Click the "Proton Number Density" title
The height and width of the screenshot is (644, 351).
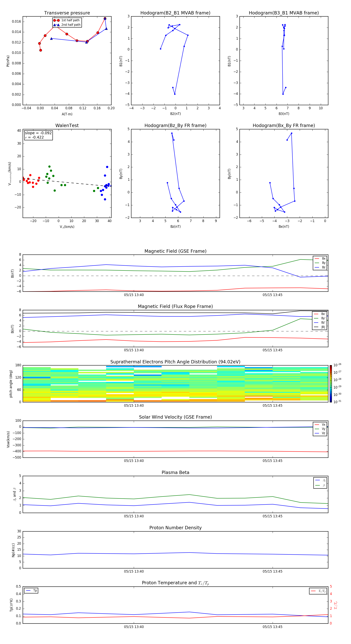click(175, 528)
